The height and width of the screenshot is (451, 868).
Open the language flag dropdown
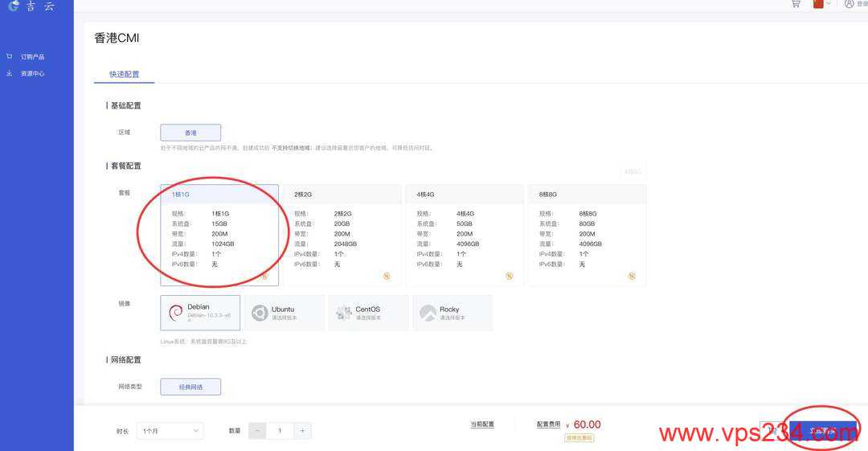(822, 4)
